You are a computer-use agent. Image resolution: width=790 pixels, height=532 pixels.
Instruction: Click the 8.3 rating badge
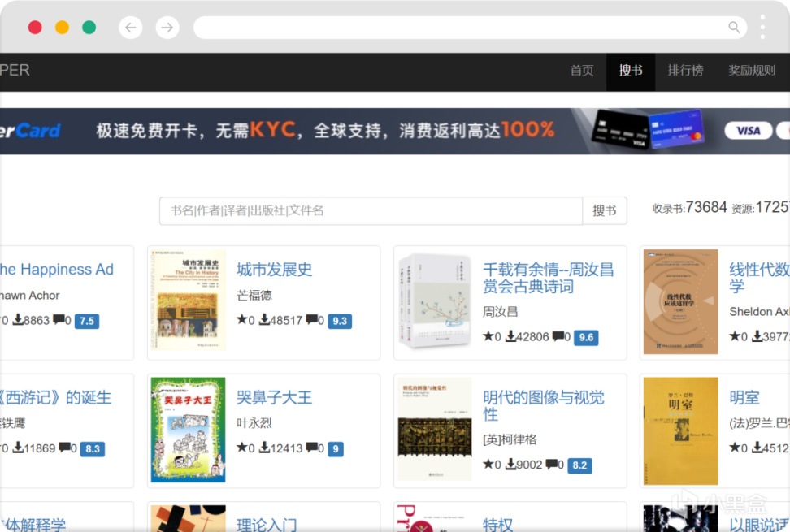click(93, 449)
